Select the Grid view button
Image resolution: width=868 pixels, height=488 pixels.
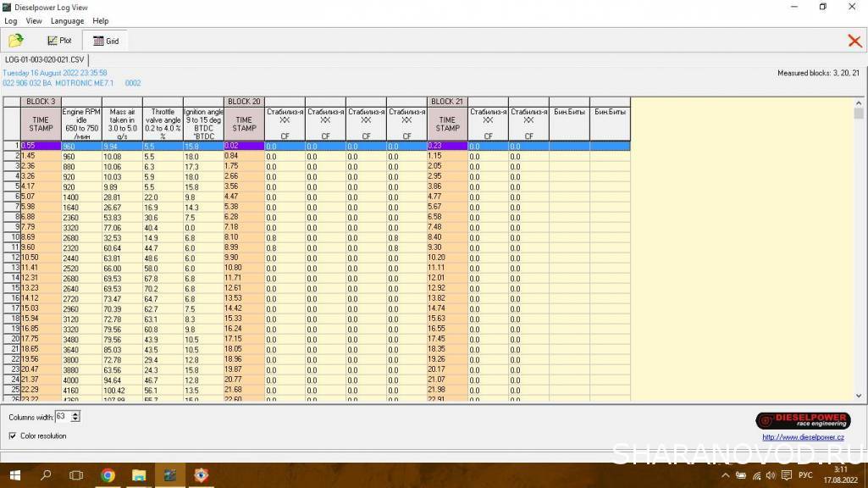pyautogui.click(x=106, y=41)
